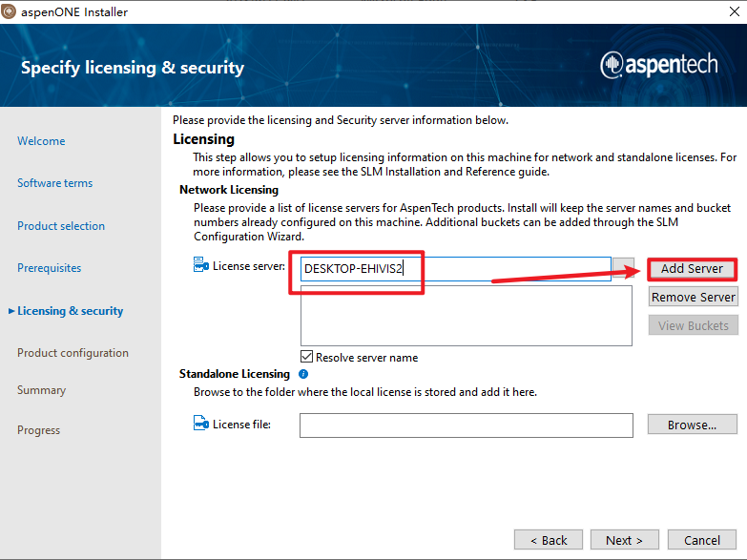Toggle the Resolve server name checkbox
Image resolution: width=747 pixels, height=560 pixels.
(x=307, y=357)
